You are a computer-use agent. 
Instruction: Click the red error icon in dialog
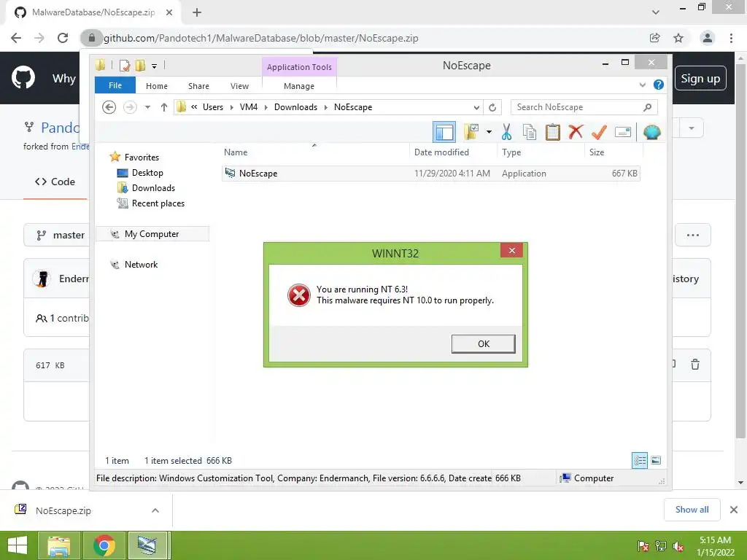[298, 295]
